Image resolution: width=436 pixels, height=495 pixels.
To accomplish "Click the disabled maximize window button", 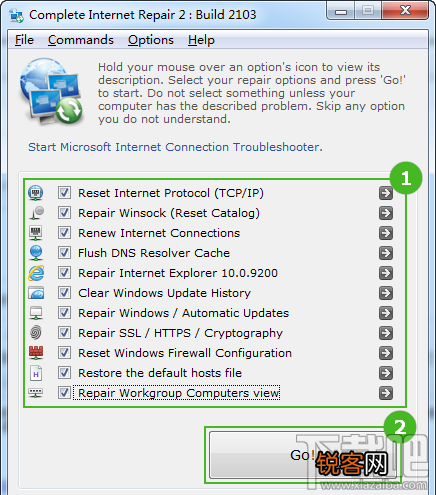I will (368, 11).
